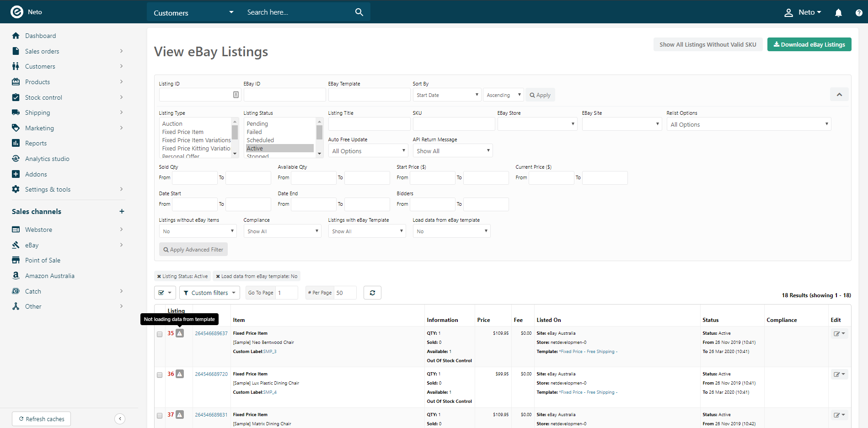
Task: Collapse the filter panel chevron
Action: click(839, 95)
